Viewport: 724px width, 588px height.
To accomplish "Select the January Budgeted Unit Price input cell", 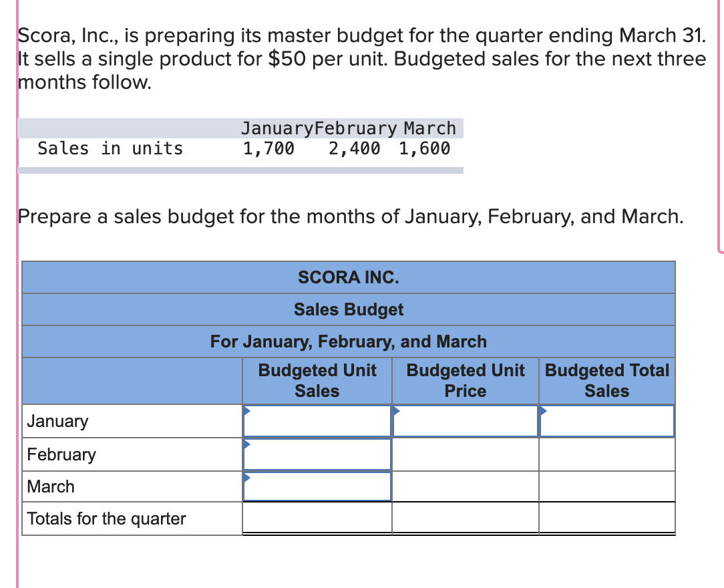I will pyautogui.click(x=466, y=421).
